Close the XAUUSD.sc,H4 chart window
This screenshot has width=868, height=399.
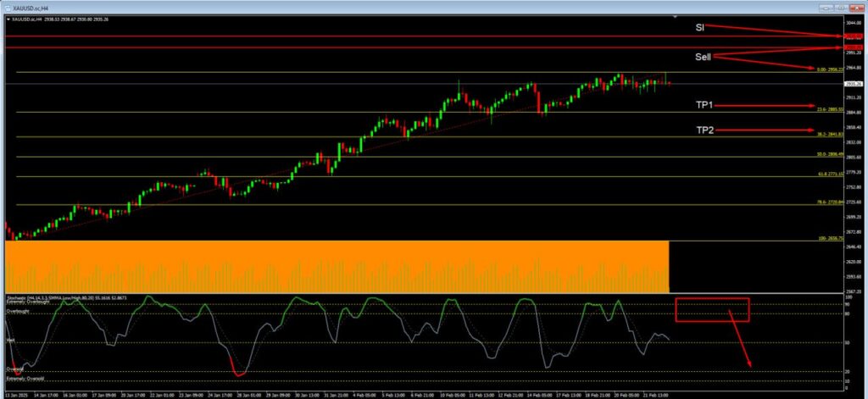856,7
